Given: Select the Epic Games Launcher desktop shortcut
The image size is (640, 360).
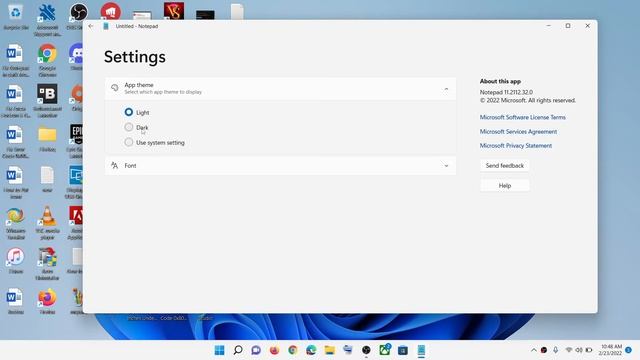Looking at the screenshot, I should (x=76, y=142).
